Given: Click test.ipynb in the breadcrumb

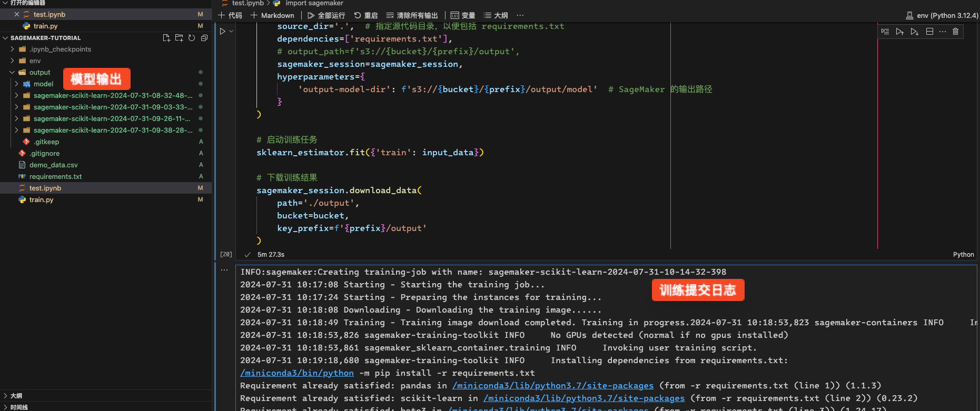Looking at the screenshot, I should coord(248,3).
